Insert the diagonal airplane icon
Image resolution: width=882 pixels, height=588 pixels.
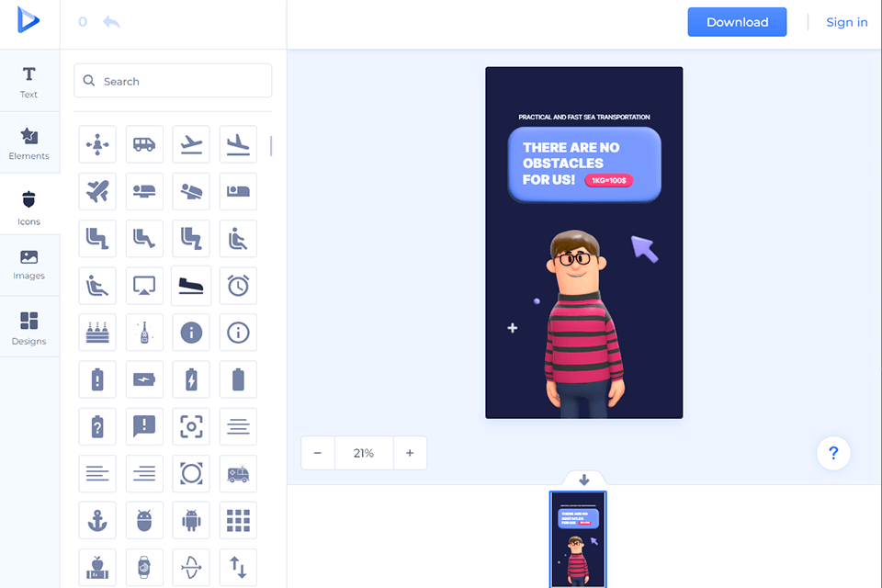(97, 191)
